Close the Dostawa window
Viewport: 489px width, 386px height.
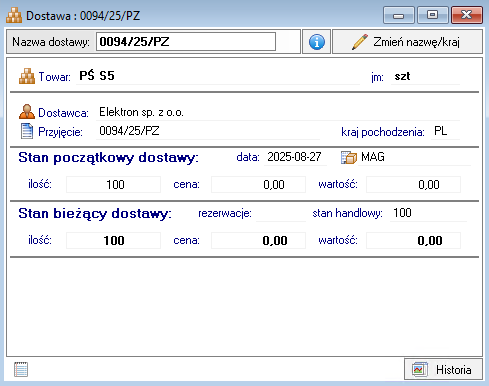point(467,15)
